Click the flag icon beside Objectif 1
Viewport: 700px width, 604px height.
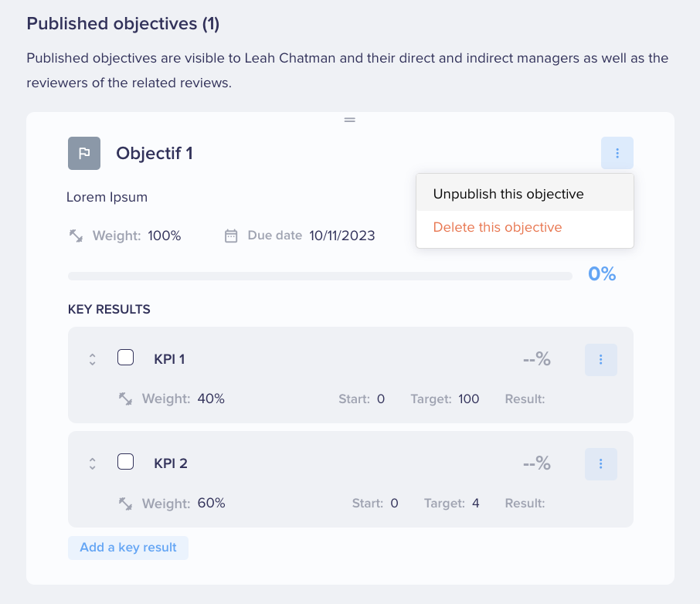[84, 153]
